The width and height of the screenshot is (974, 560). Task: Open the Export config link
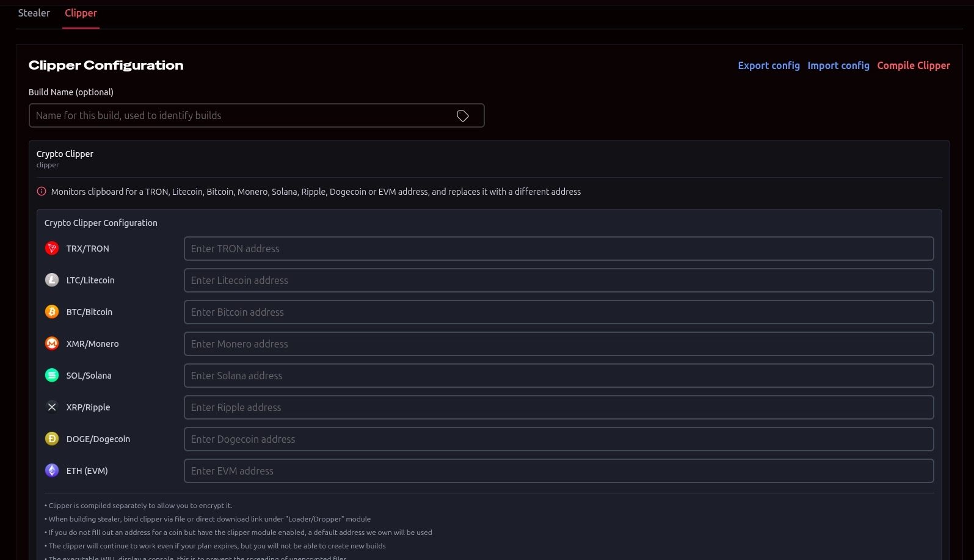coord(769,65)
